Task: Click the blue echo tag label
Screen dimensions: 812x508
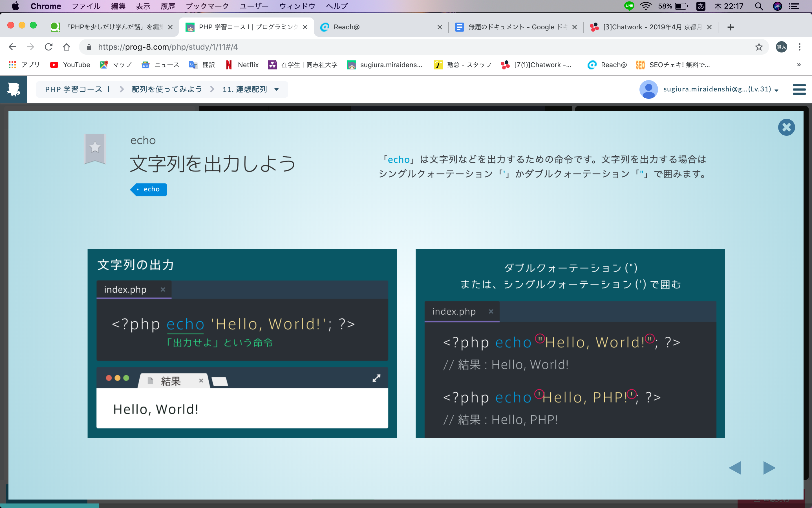Action: click(x=149, y=189)
